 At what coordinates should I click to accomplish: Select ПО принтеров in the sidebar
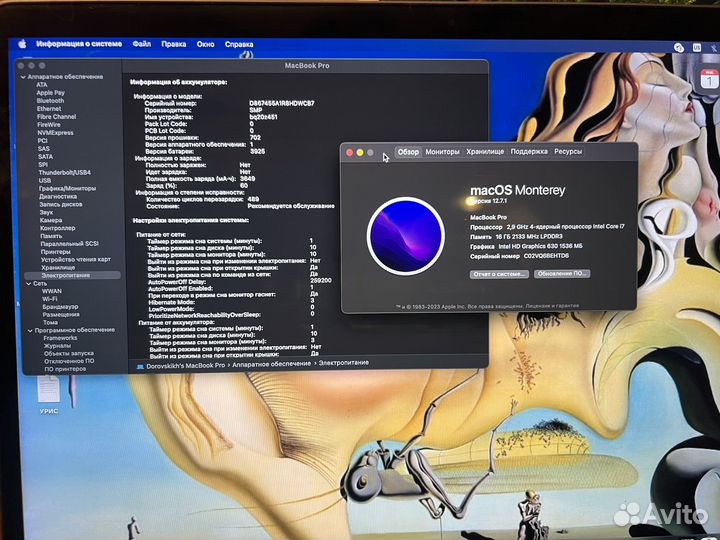click(x=65, y=369)
